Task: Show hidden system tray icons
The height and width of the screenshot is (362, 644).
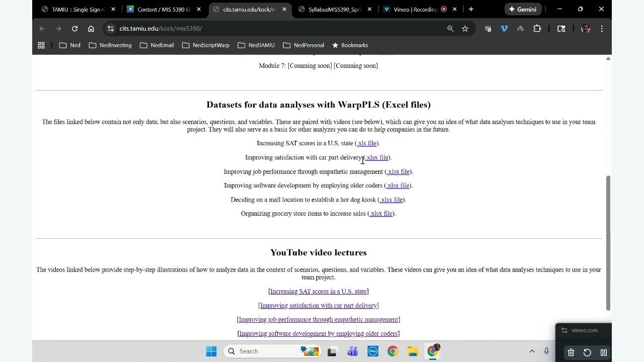Action: (532, 351)
